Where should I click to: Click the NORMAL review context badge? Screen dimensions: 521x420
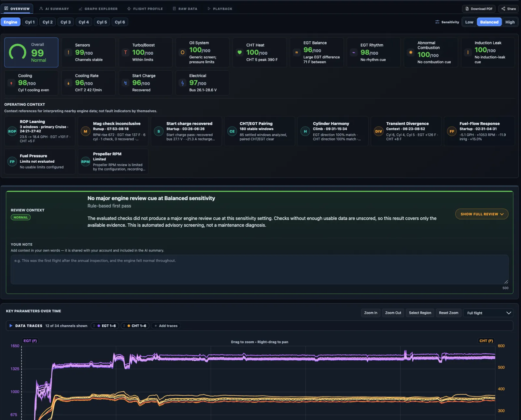pyautogui.click(x=21, y=217)
